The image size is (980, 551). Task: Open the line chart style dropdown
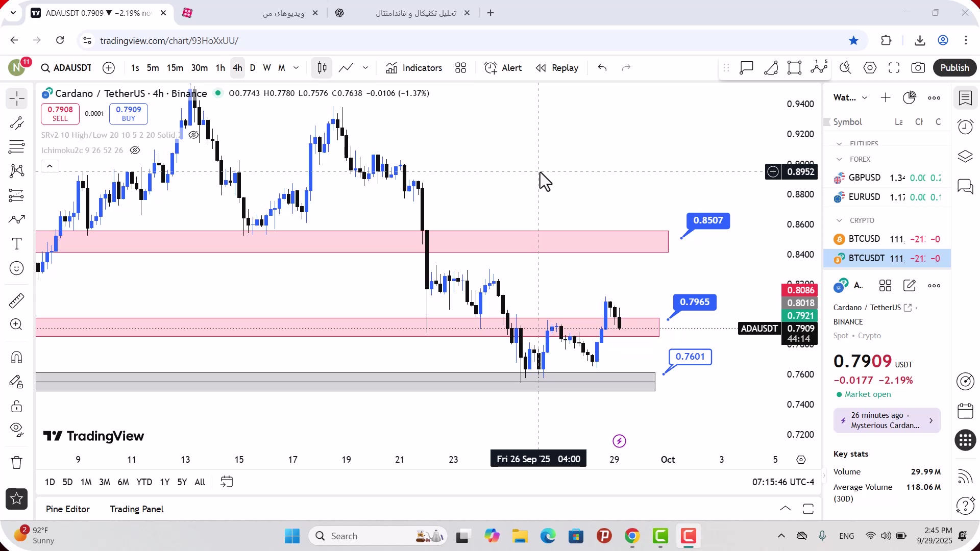click(x=365, y=68)
